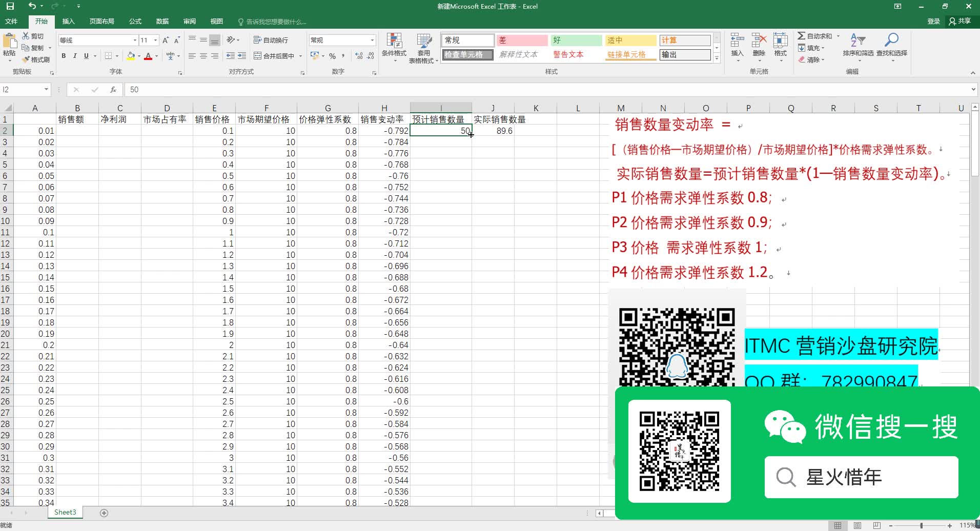980x531 pixels.
Task: Click the zoom slider handle in status bar
Action: click(x=921, y=525)
